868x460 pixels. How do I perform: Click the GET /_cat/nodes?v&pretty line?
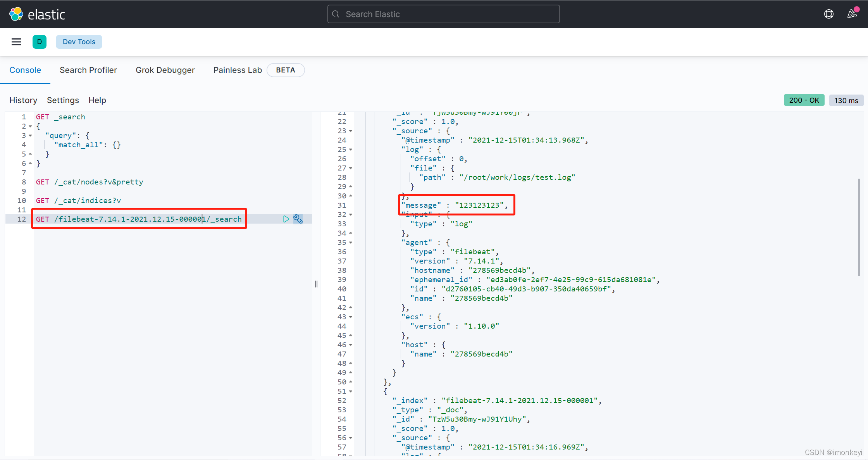coord(90,182)
